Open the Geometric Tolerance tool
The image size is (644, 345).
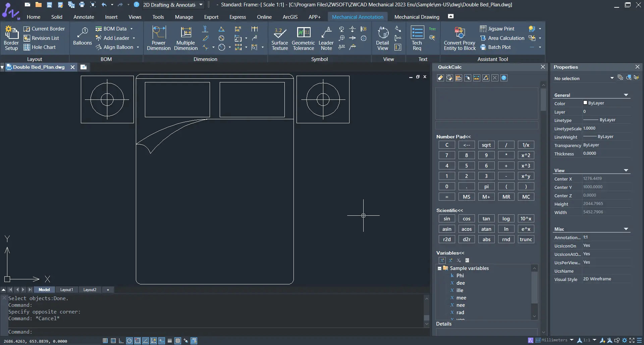(303, 38)
